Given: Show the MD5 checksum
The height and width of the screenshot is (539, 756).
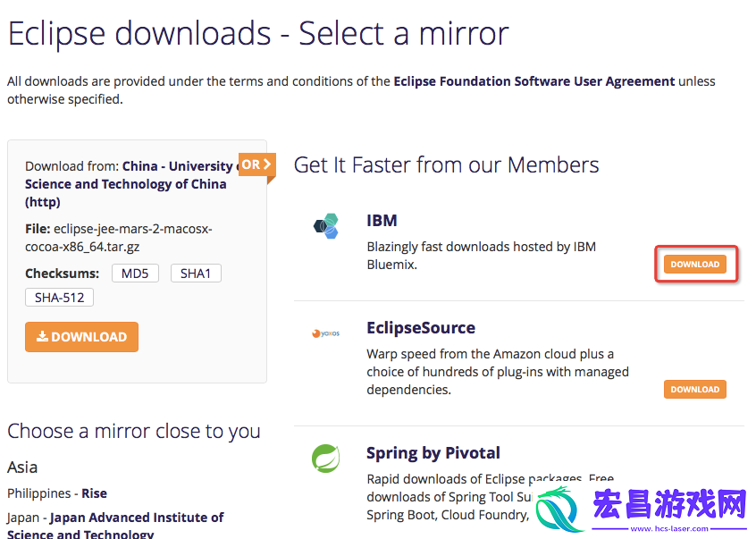Looking at the screenshot, I should tap(135, 274).
